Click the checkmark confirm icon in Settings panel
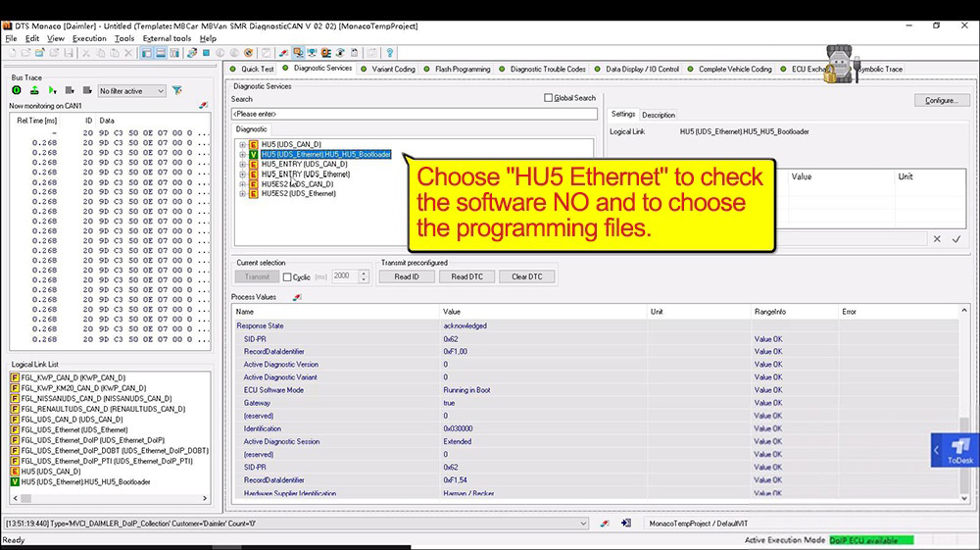 point(956,239)
